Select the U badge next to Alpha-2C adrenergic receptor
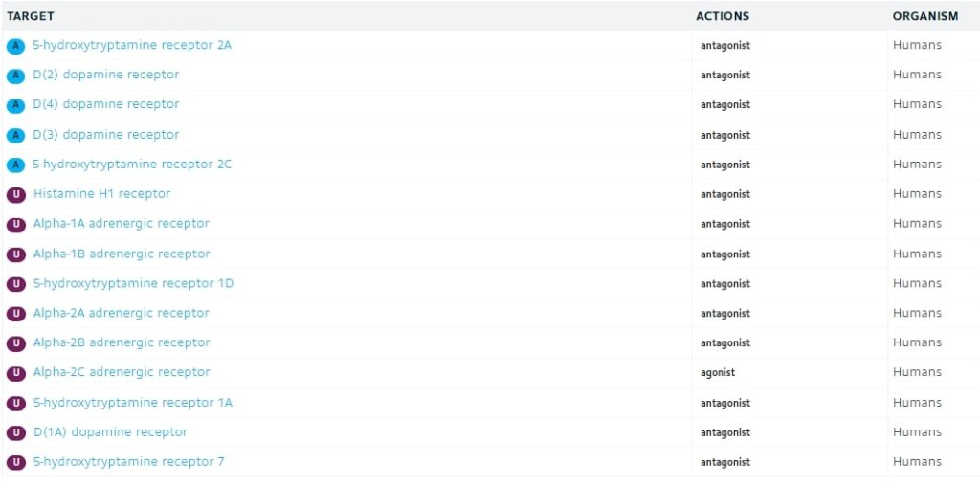Image resolution: width=980 pixels, height=485 pixels. tap(15, 373)
